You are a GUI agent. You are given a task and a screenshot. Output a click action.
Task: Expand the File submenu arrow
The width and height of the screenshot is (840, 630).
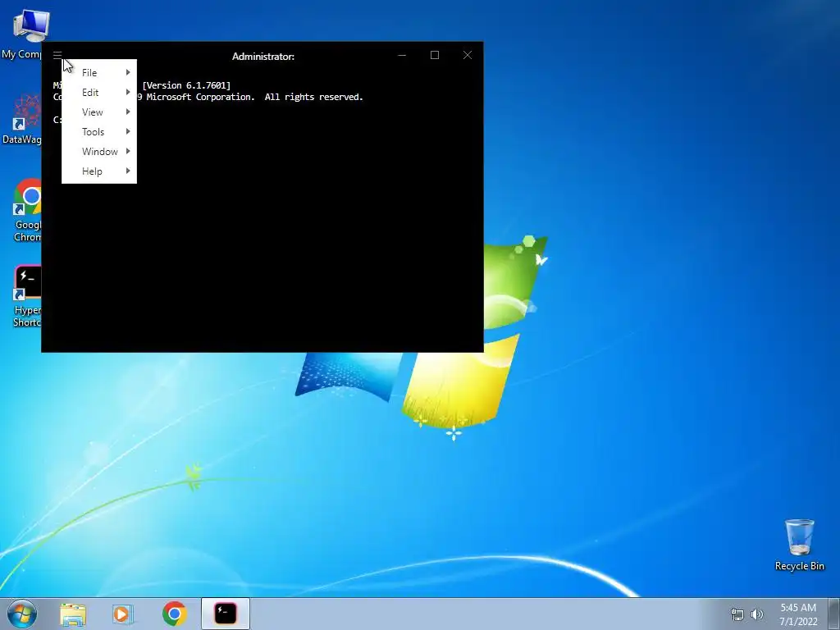coord(128,72)
